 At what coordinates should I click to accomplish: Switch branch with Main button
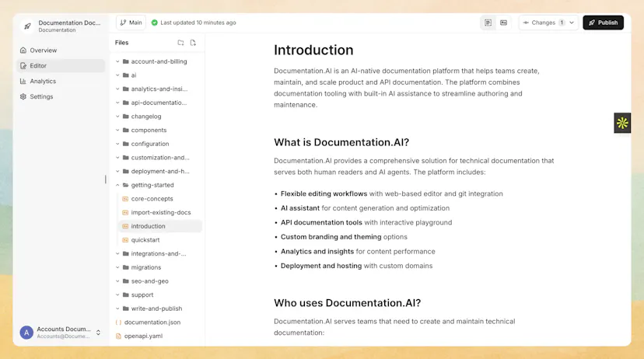[x=131, y=23]
